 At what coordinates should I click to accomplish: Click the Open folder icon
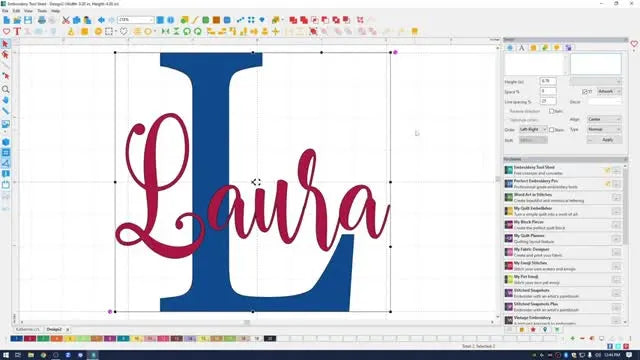click(17, 20)
